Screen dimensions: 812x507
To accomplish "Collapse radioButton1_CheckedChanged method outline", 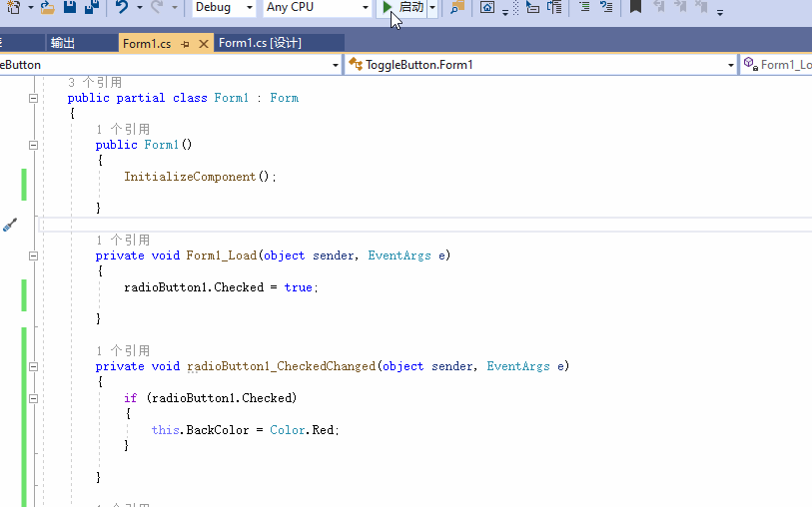I will pyautogui.click(x=33, y=366).
